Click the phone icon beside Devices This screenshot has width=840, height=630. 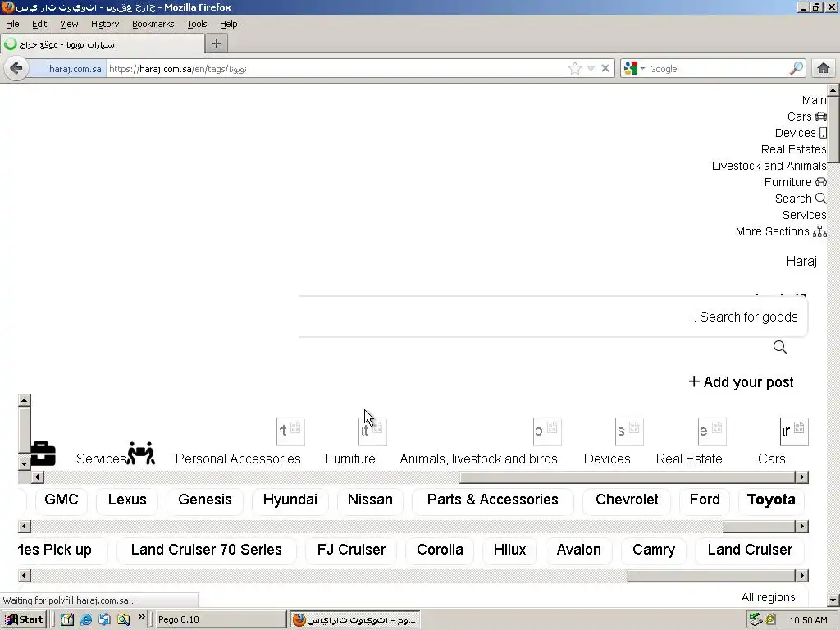click(x=823, y=133)
